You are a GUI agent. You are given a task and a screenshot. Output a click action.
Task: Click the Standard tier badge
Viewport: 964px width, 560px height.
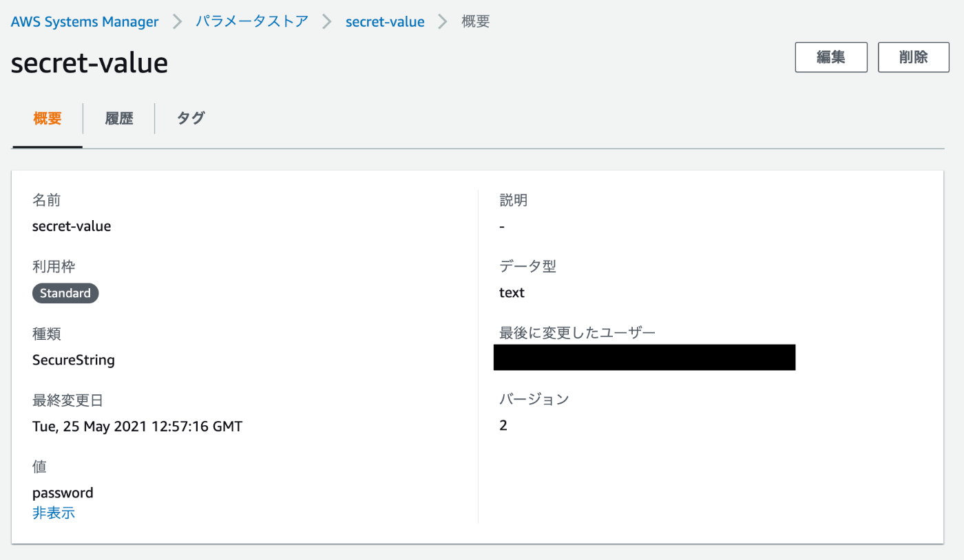point(65,293)
